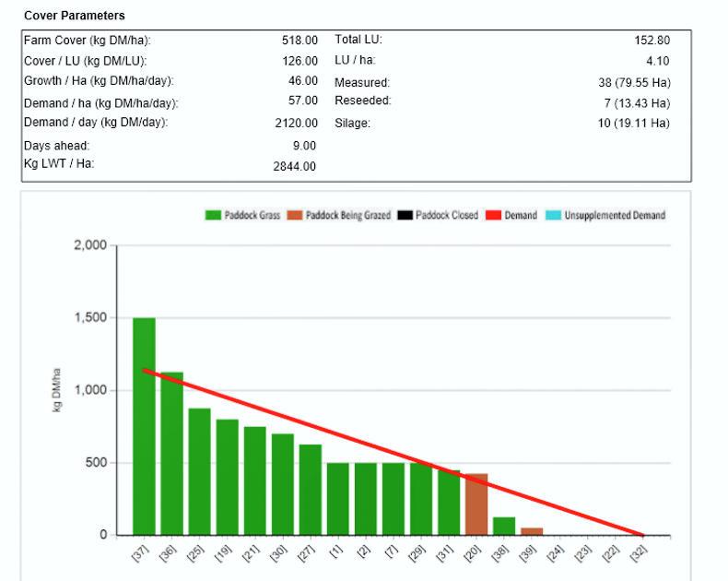Click the green bar for paddock 27
728x581 pixels.
pyautogui.click(x=311, y=490)
